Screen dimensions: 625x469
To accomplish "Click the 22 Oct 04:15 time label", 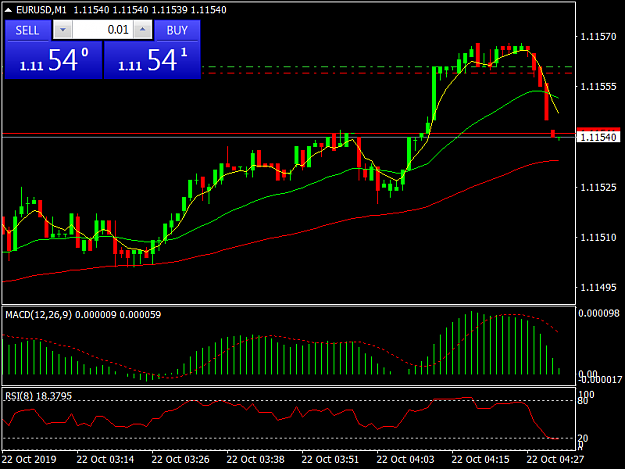I will [x=480, y=459].
